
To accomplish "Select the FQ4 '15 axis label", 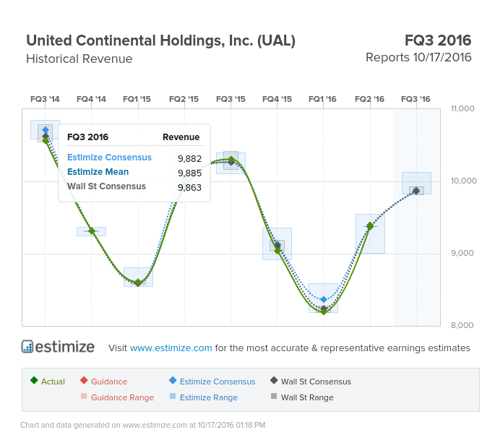I will coord(277,99).
